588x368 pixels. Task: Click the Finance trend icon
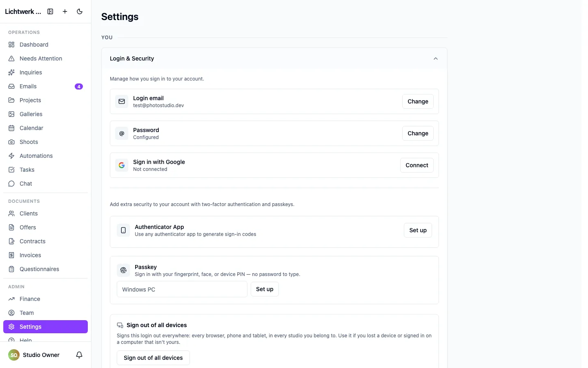[11, 299]
